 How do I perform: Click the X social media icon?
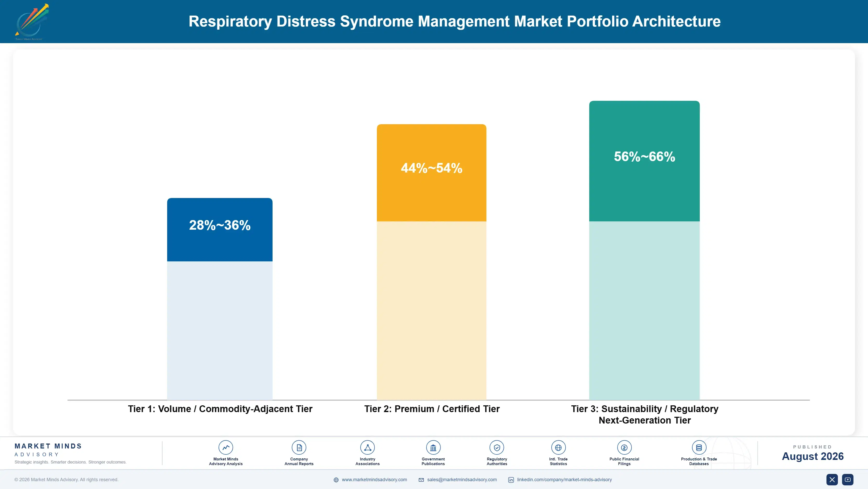pos(832,480)
